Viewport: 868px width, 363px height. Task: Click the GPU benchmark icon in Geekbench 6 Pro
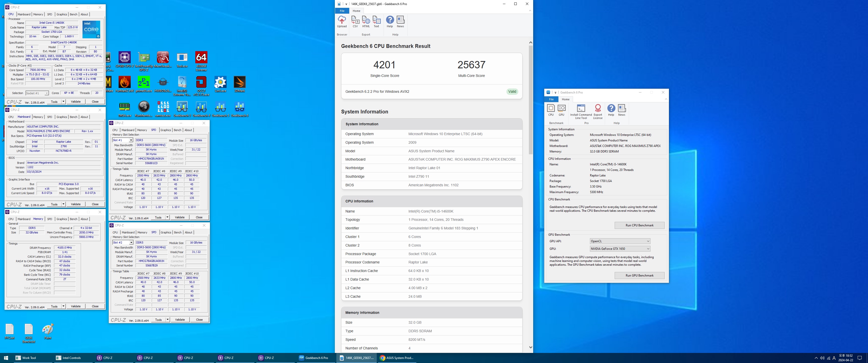561,110
